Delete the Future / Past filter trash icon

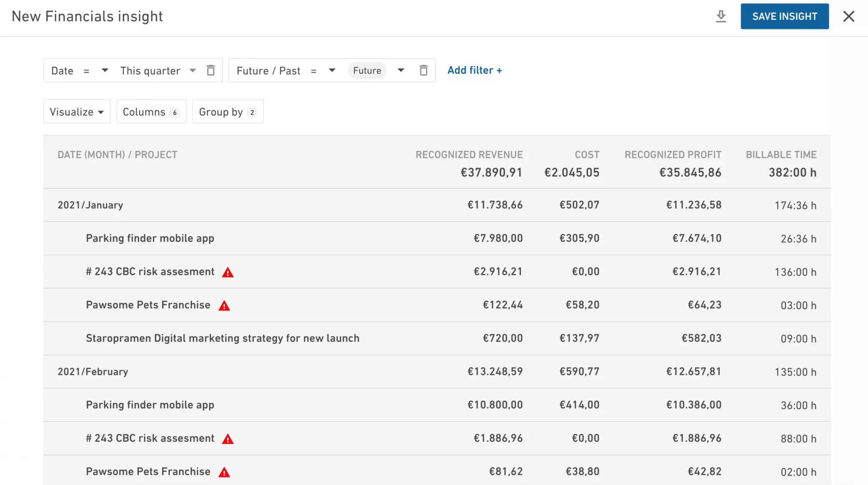click(423, 70)
